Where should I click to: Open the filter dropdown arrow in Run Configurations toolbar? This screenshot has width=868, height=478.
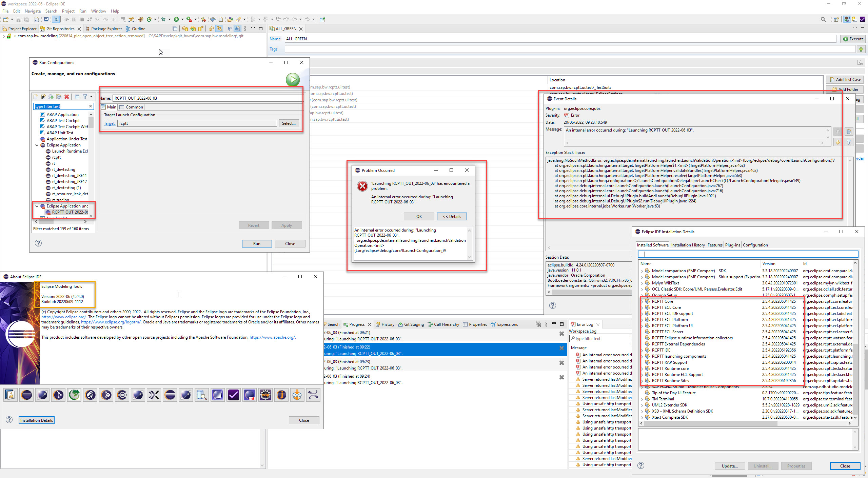(91, 97)
